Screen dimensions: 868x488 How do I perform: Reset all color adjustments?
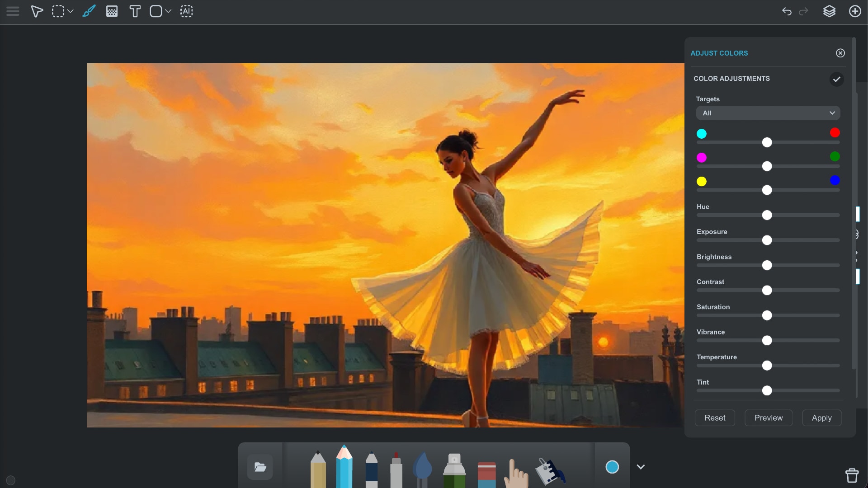(x=715, y=418)
